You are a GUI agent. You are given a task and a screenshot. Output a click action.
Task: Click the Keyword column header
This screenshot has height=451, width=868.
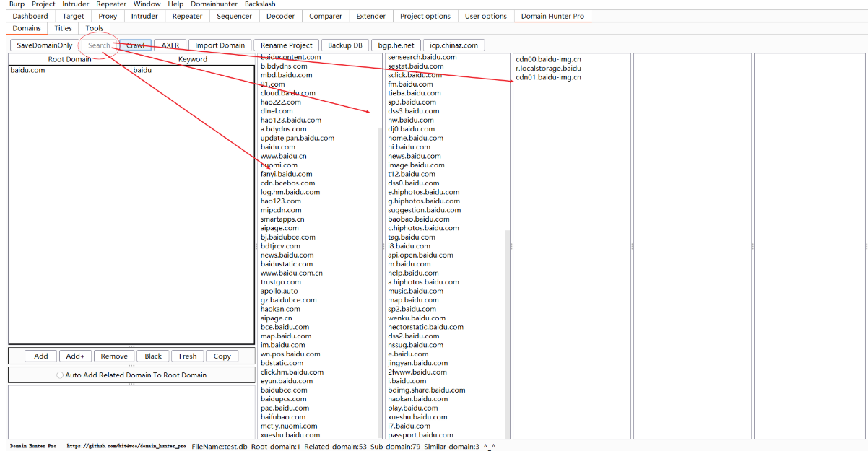pyautogui.click(x=193, y=59)
